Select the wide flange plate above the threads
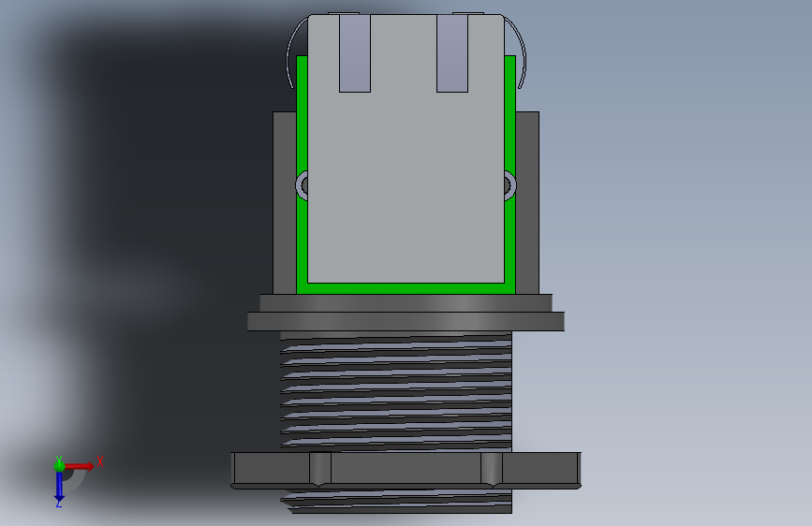Viewport: 812px width, 526px height. [x=406, y=321]
